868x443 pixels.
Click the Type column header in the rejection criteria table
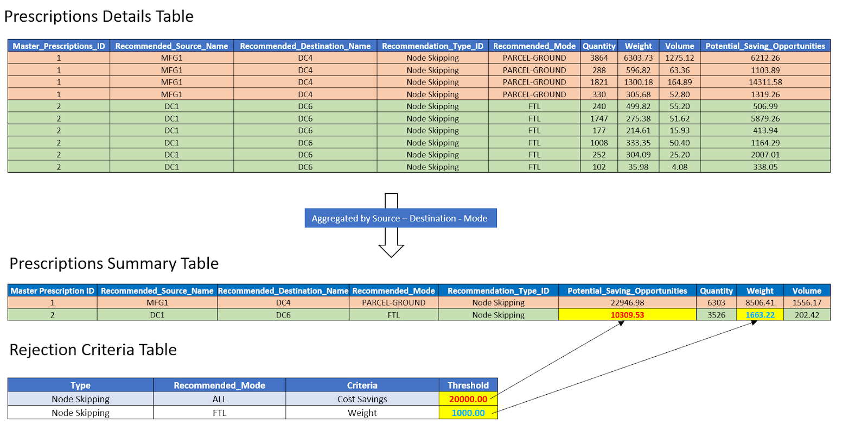pos(80,385)
